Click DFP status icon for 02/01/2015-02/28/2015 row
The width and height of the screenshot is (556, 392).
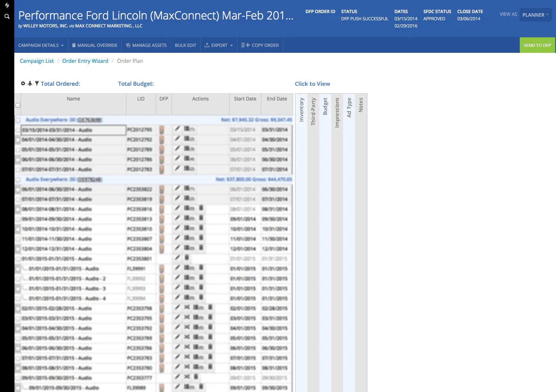[x=162, y=309]
